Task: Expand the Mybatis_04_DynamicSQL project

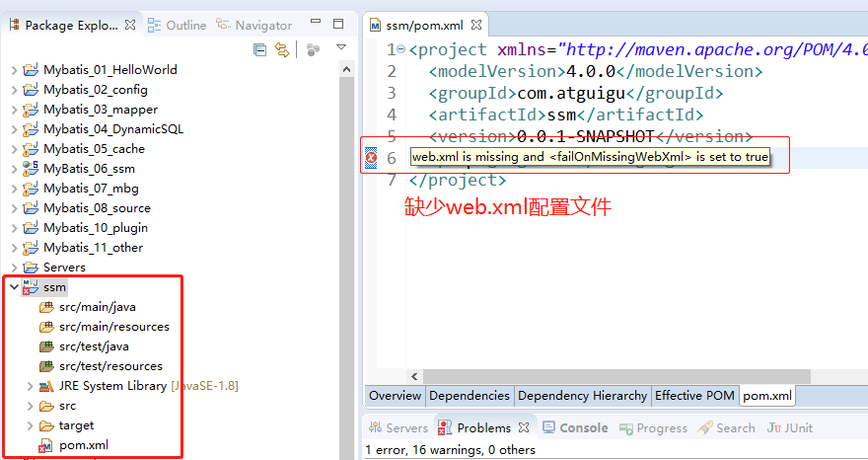Action: [15, 130]
